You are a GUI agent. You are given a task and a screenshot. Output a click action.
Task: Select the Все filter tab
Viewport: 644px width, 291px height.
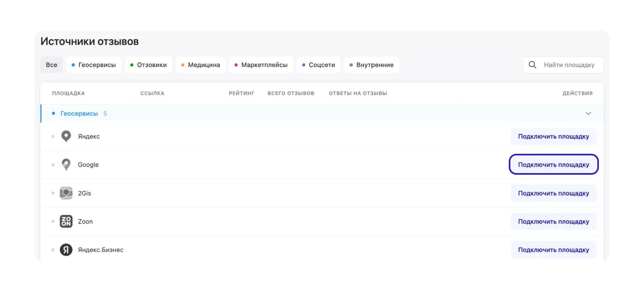point(52,65)
